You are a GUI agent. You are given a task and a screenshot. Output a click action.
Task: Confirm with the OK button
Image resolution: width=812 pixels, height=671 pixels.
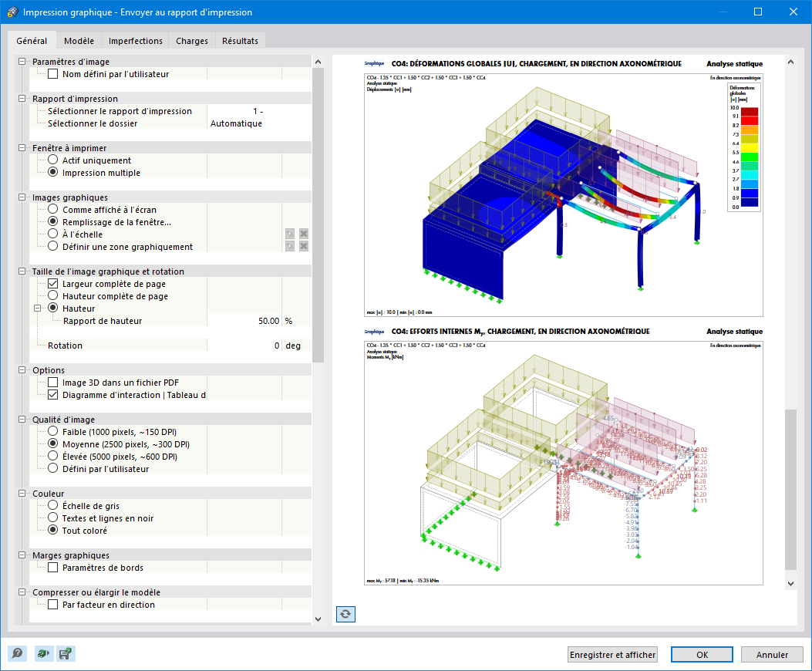(x=702, y=655)
